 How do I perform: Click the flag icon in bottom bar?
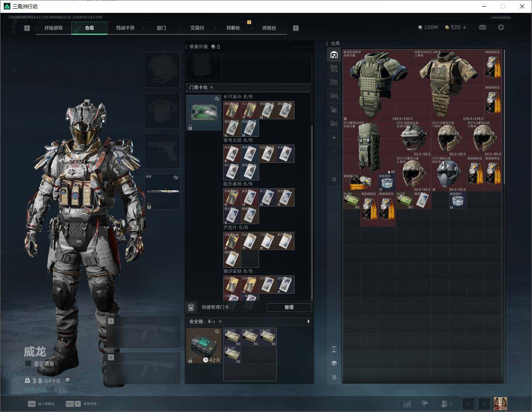pyautogui.click(x=425, y=404)
